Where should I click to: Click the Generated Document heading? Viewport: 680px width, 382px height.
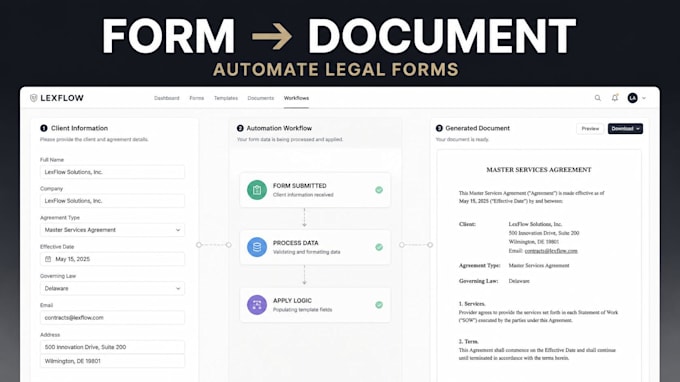[x=477, y=128]
